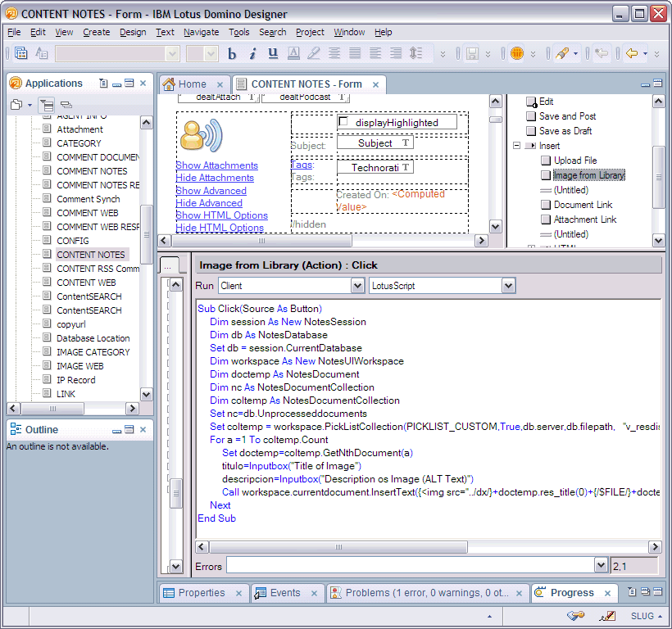Select IMAGE CATEGORY in the Applications tree
Viewport: 672px width, 629px height.
pyautogui.click(x=93, y=352)
